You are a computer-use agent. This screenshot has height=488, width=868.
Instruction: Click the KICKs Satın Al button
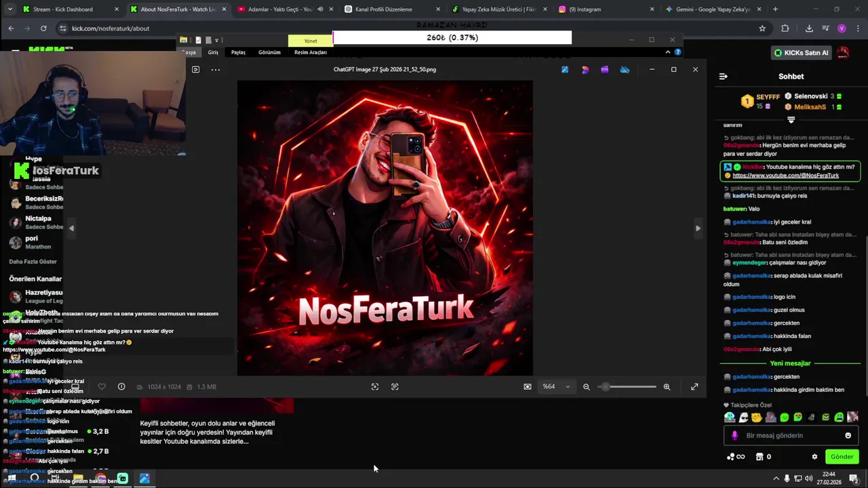coord(801,53)
